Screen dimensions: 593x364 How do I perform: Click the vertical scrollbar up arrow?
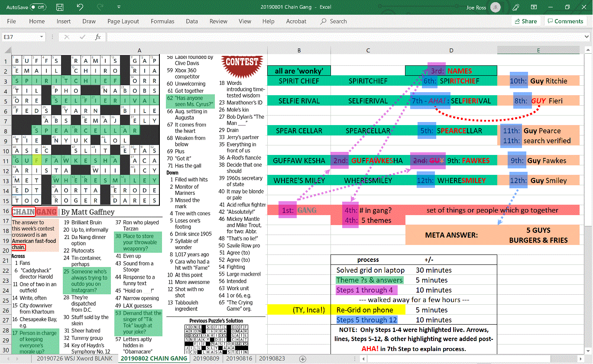tap(589, 50)
